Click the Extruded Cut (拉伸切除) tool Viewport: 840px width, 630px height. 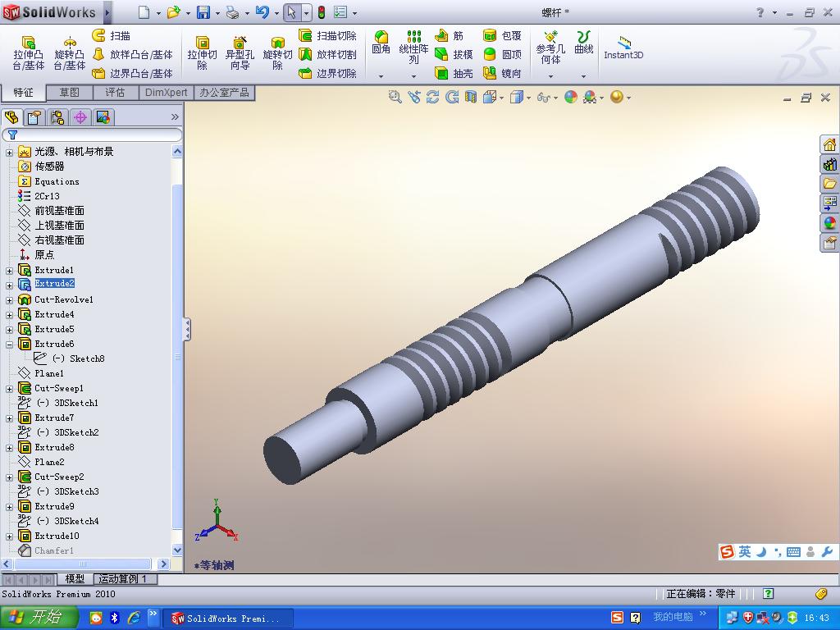[x=202, y=52]
